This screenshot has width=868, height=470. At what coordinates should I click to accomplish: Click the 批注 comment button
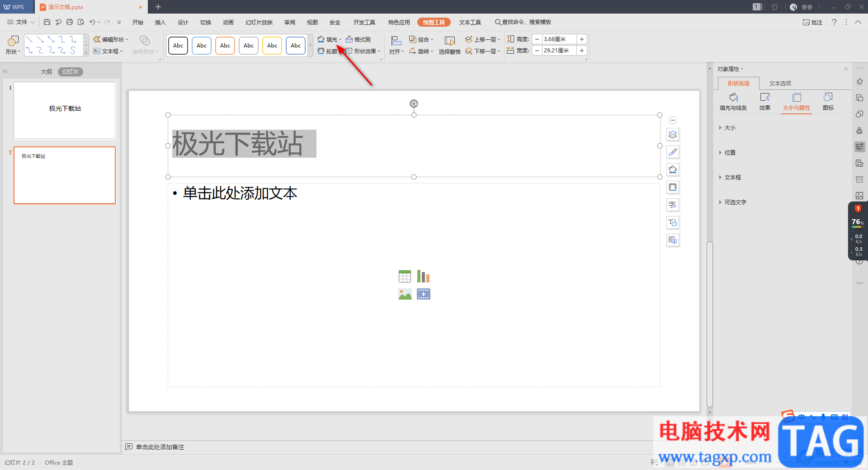[x=812, y=22]
